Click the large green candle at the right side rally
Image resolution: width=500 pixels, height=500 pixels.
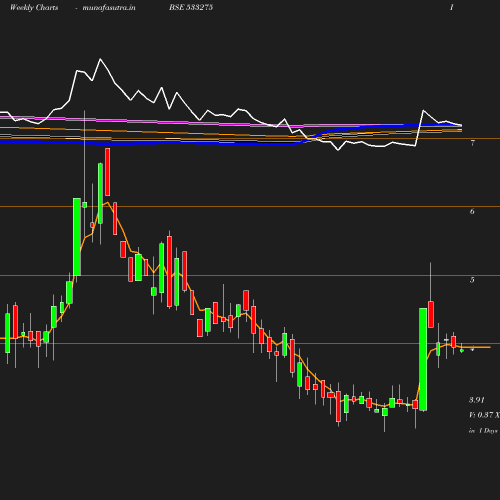click(423, 359)
